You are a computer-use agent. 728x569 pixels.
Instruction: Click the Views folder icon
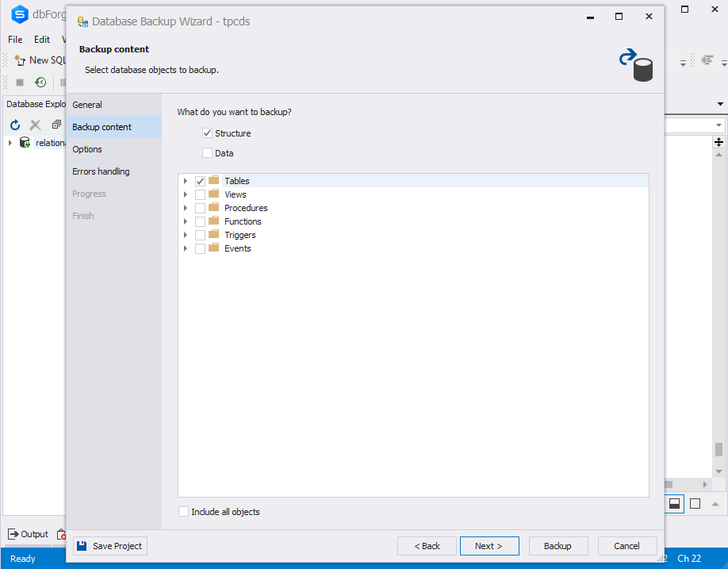tap(213, 194)
